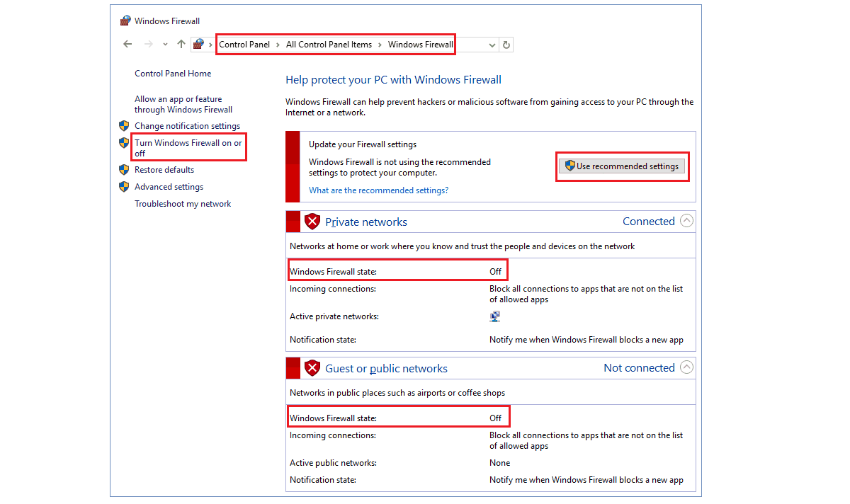
Task: Open Turn Windows Firewall on or off
Action: click(188, 148)
